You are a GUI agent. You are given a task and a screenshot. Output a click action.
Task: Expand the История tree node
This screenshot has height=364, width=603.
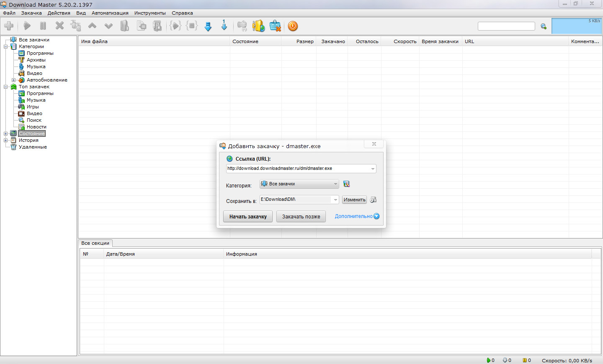tap(6, 140)
